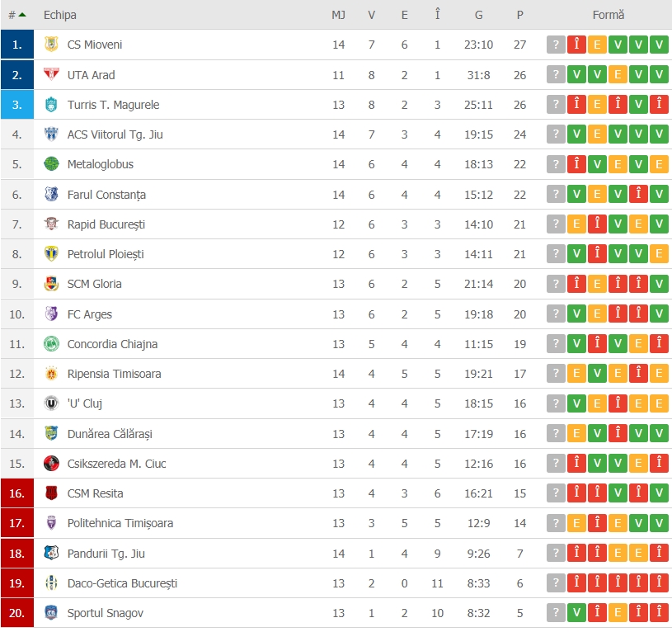Click the CS Mioveni club crest icon
672x632 pixels.
[x=51, y=45]
